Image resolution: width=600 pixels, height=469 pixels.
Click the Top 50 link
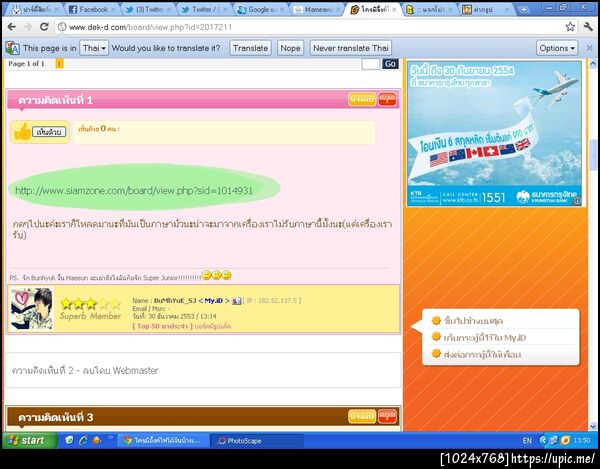[163, 326]
